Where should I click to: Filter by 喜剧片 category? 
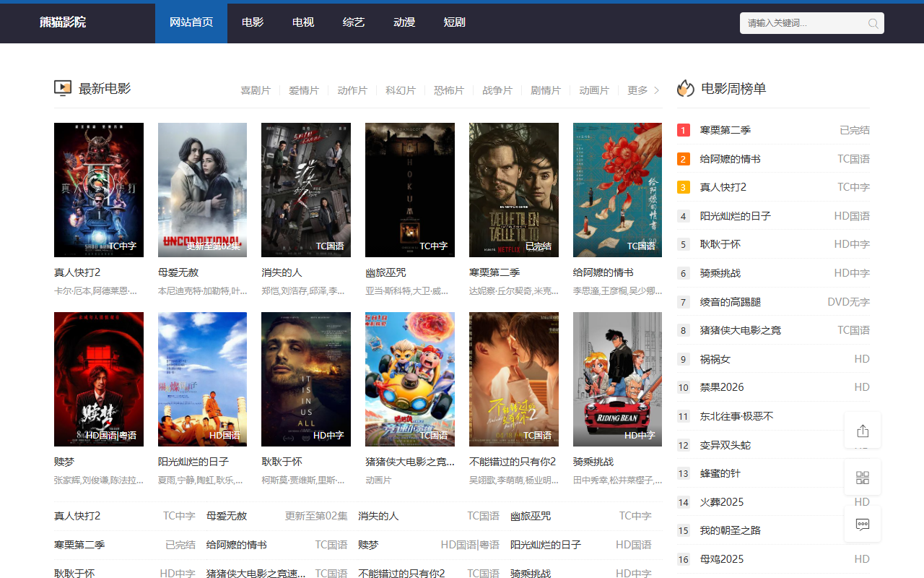point(256,90)
